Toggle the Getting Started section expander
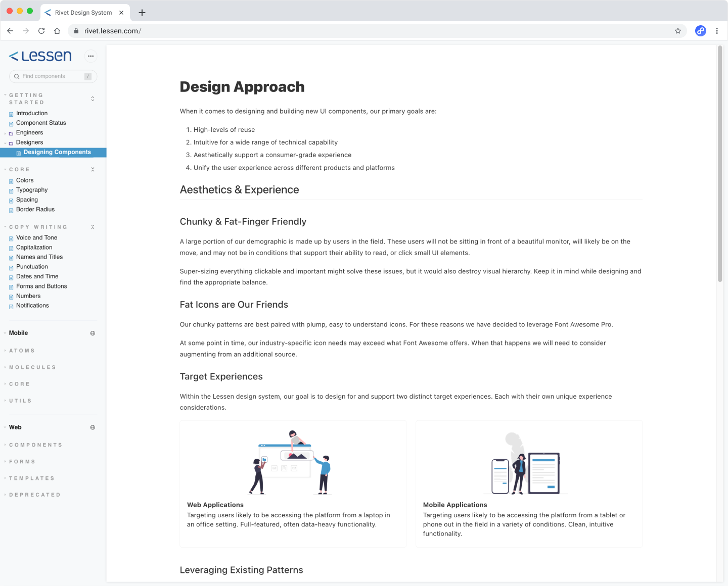 (x=93, y=99)
